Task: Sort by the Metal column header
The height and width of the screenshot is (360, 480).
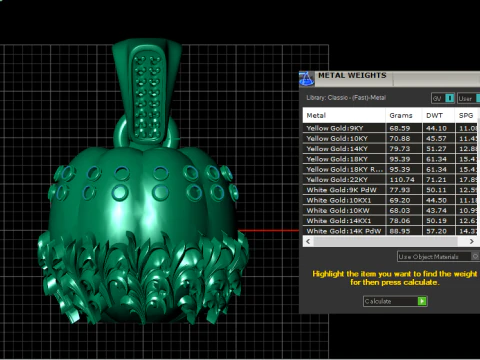Action: click(344, 115)
